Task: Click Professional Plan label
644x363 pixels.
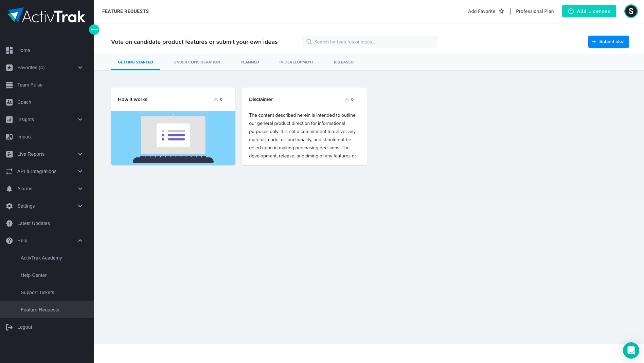Action: click(x=535, y=11)
